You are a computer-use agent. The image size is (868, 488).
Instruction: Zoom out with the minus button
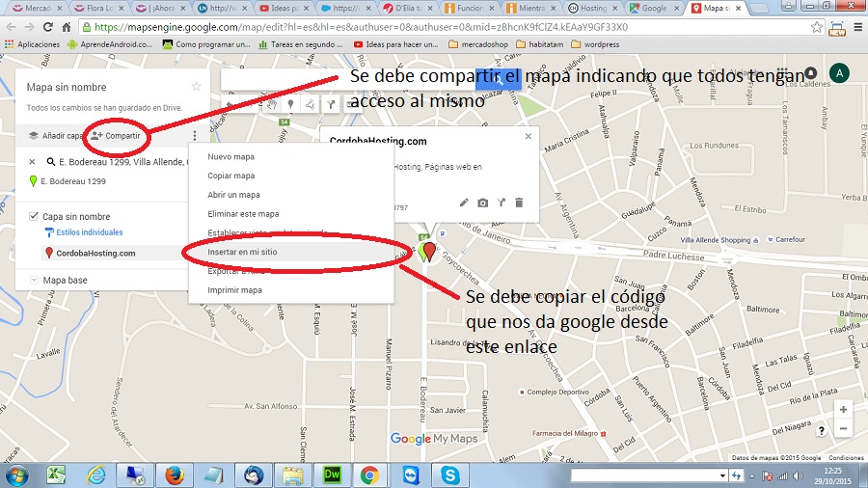point(843,428)
